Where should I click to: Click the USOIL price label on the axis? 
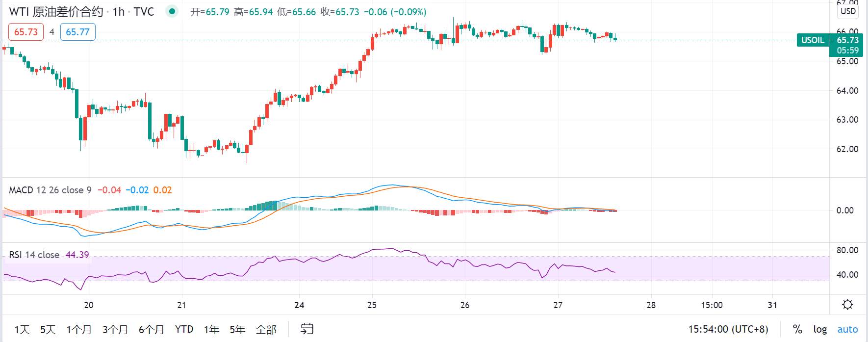point(813,40)
